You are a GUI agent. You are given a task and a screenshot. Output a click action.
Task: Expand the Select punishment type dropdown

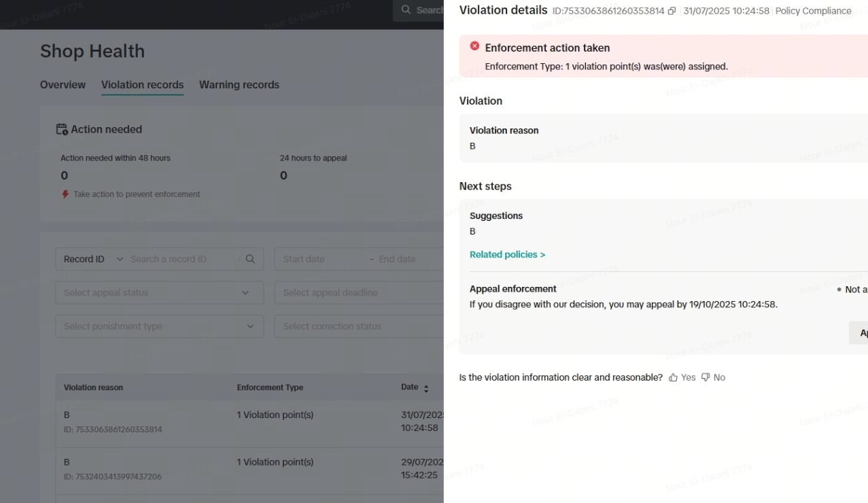click(x=160, y=326)
